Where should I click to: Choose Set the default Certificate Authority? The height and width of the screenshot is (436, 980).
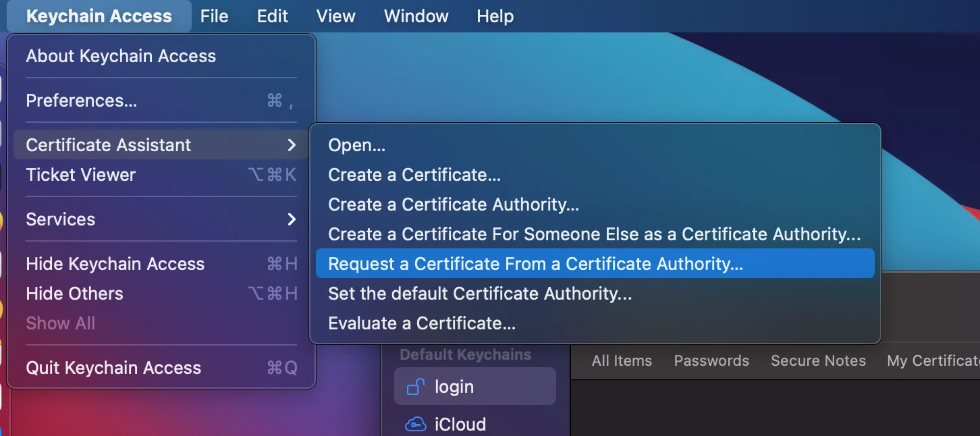480,294
